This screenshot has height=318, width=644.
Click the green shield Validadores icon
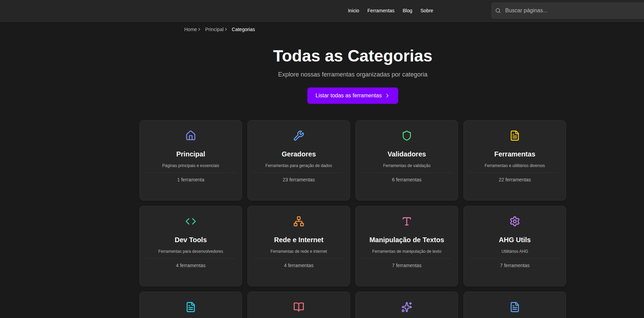[x=407, y=136]
